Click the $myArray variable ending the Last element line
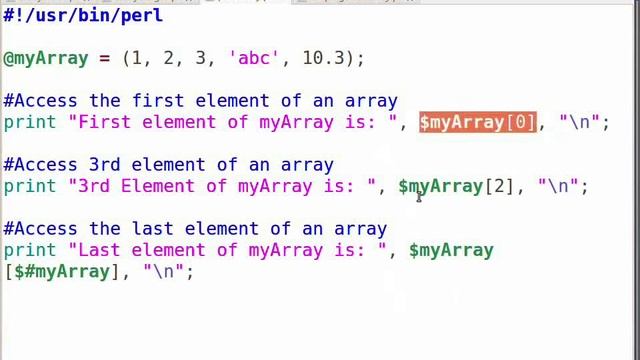Image resolution: width=640 pixels, height=360 pixels. point(451,250)
